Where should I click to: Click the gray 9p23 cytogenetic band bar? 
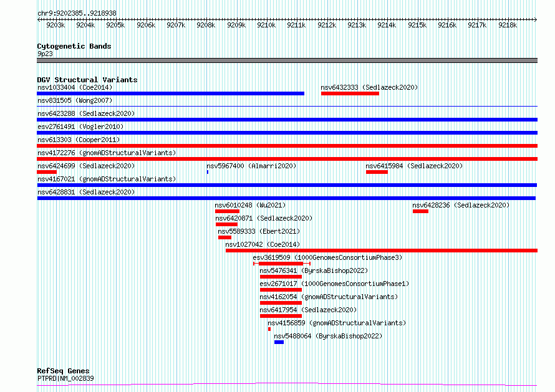[x=287, y=60]
